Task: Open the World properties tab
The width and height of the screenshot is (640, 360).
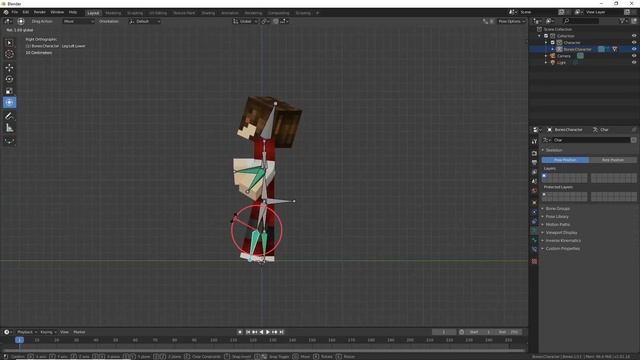Action: [534, 191]
